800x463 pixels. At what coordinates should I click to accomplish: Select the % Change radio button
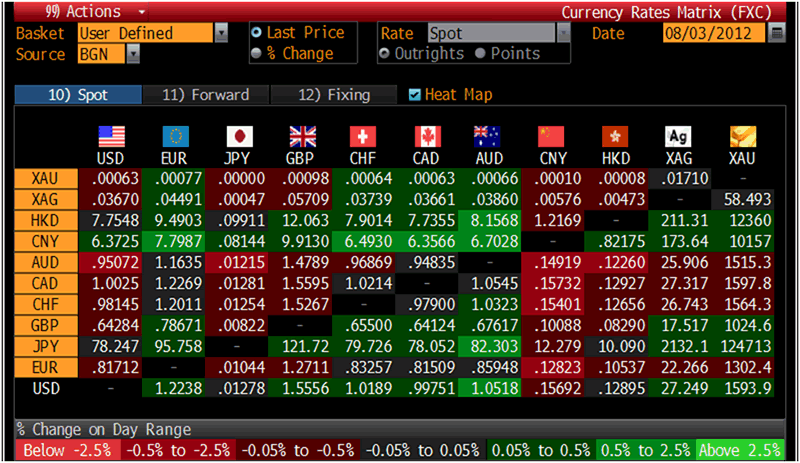[257, 54]
